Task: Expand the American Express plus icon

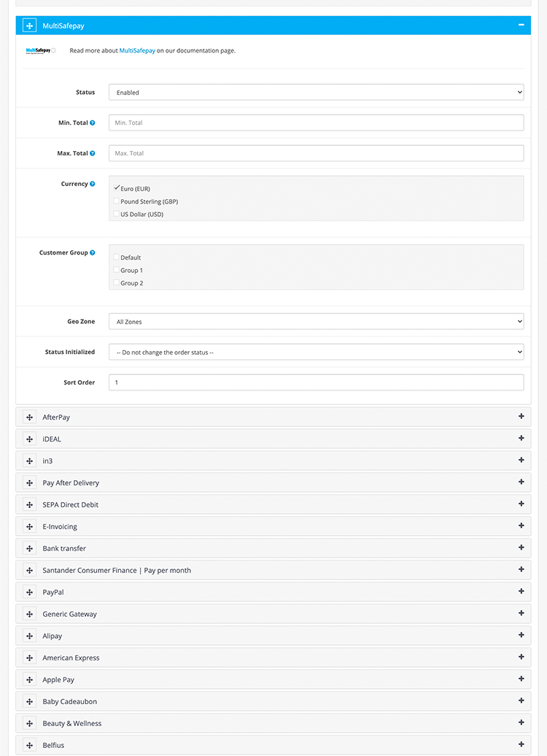Action: [x=521, y=657]
